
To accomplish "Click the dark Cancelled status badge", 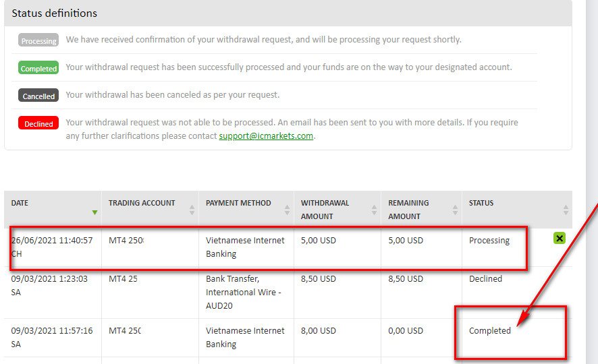I will tap(38, 96).
